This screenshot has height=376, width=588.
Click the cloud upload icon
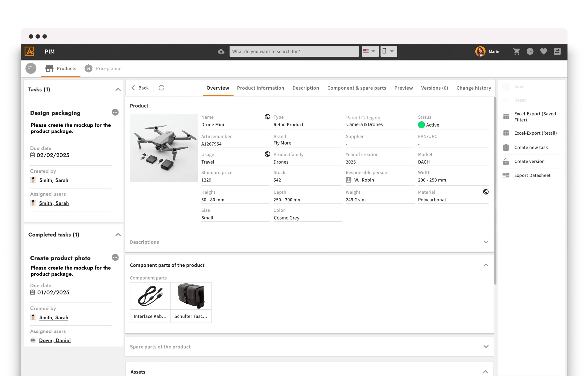(x=221, y=51)
